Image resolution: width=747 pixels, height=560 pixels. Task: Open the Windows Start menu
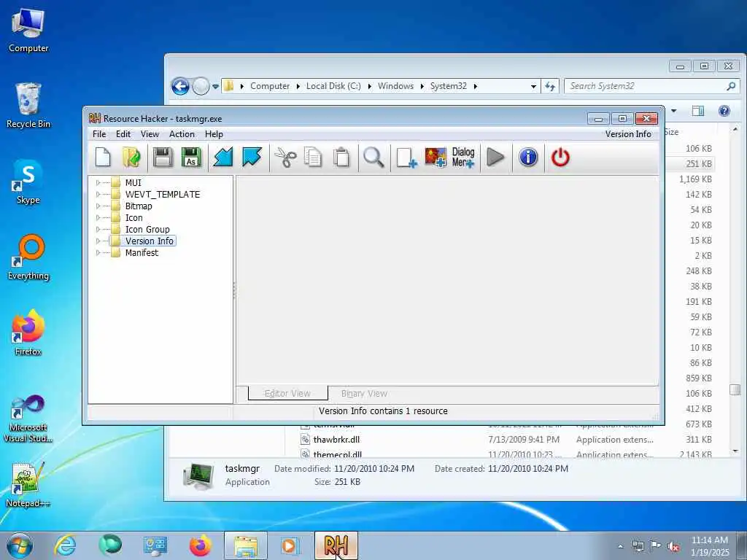20,545
